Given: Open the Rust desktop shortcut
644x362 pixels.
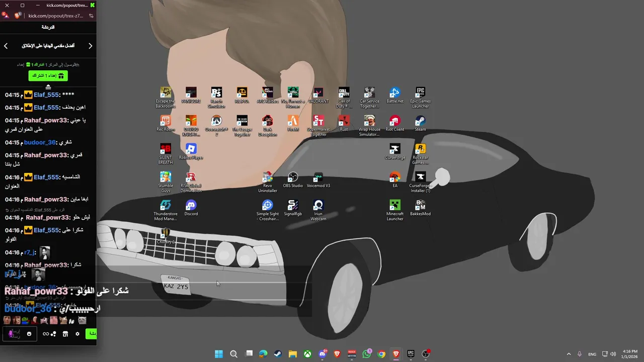Looking at the screenshot, I should [x=344, y=123].
